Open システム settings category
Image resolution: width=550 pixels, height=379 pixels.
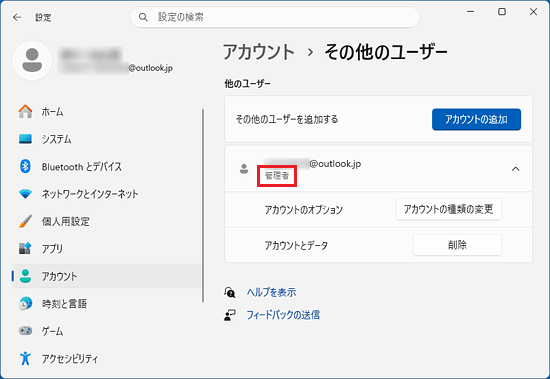tap(107, 139)
